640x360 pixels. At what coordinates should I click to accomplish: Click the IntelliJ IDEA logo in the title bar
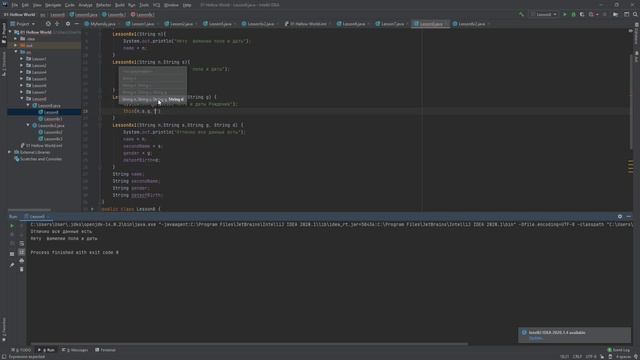point(4,4)
